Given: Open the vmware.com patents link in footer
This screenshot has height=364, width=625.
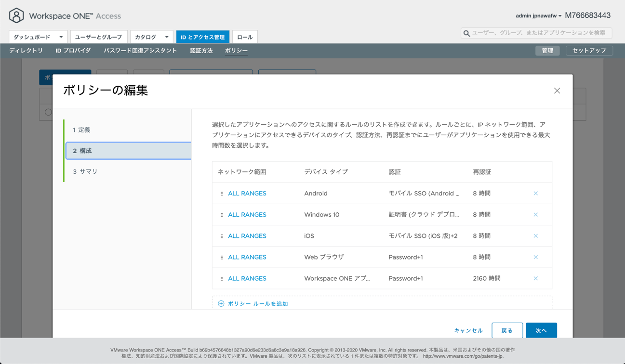Looking at the screenshot, I should click(463, 356).
